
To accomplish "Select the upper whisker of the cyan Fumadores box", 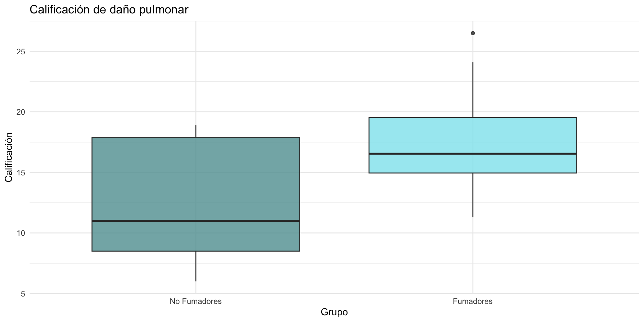I will pos(473,90).
